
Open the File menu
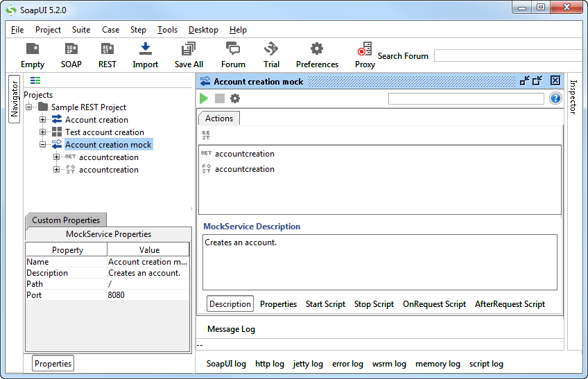pos(17,30)
